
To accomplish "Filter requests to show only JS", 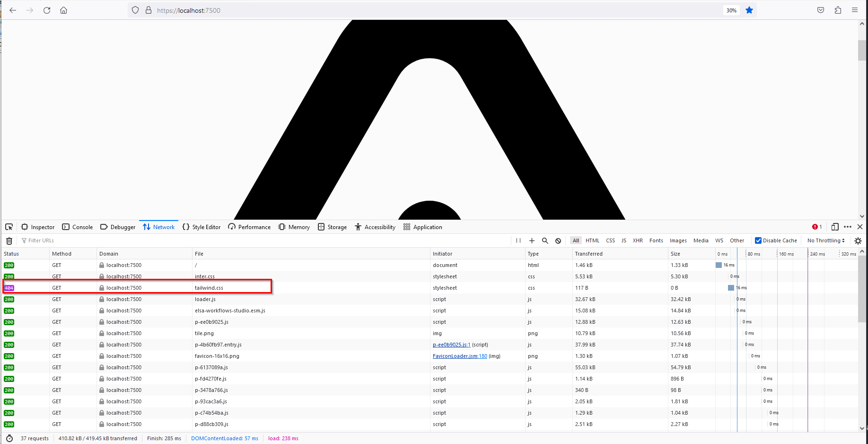I will (x=623, y=240).
